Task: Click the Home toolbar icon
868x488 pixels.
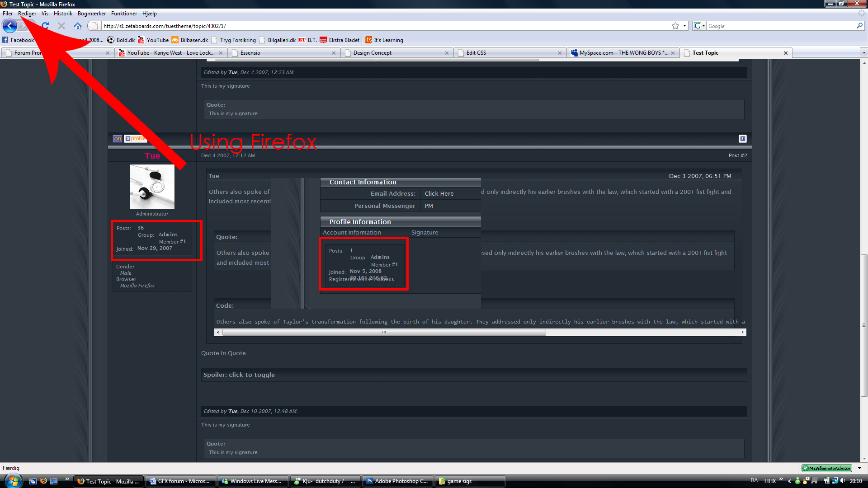Action: tap(78, 26)
